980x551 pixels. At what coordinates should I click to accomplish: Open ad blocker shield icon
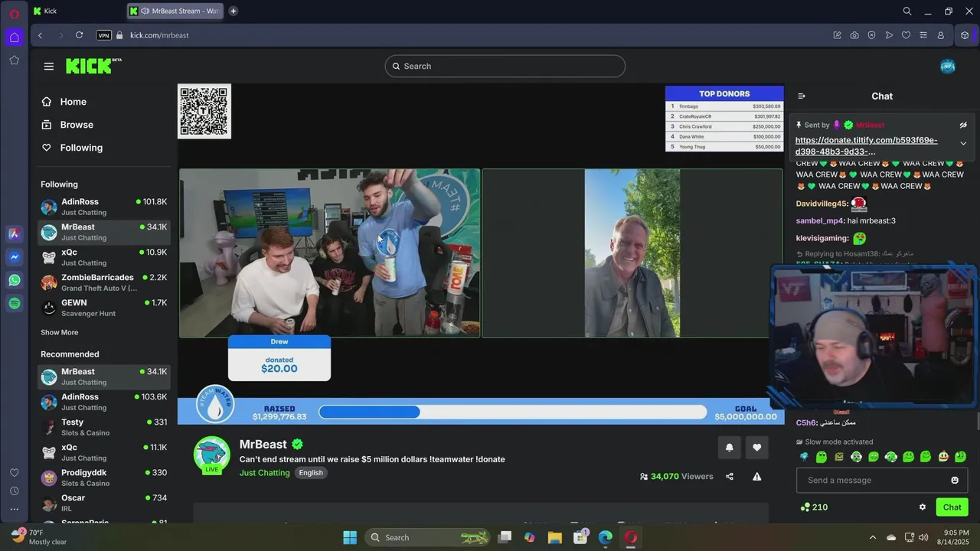point(871,35)
